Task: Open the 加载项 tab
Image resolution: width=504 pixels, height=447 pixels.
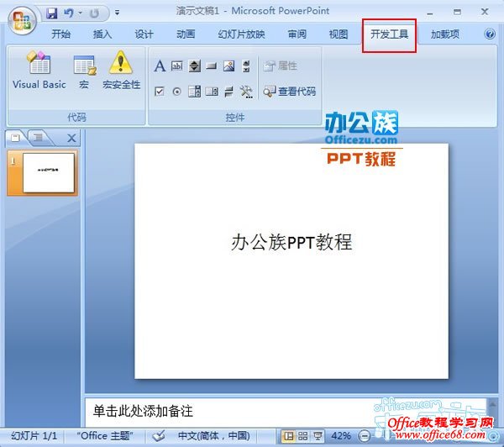Action: point(445,34)
